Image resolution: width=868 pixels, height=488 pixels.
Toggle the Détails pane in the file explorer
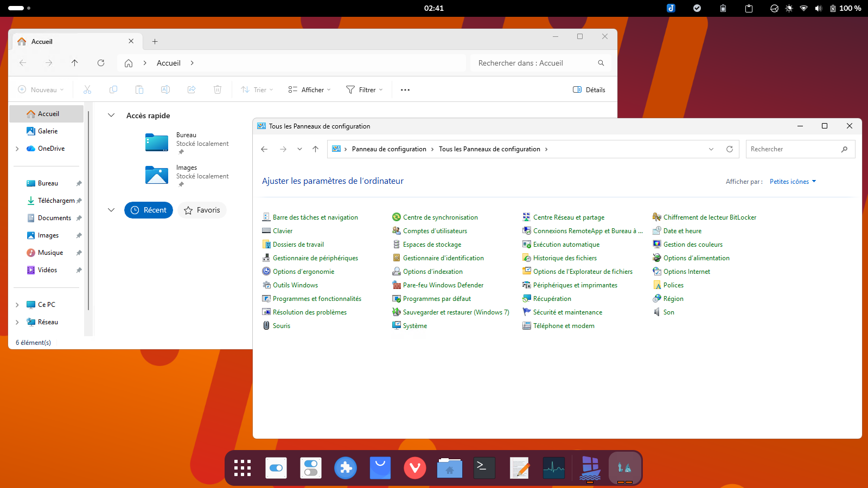(589, 90)
